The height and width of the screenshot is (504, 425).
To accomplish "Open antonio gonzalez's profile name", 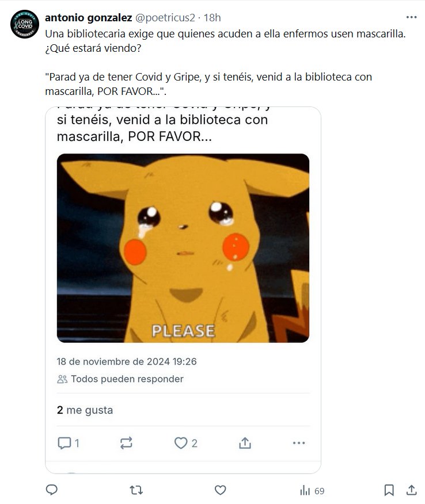I will (89, 18).
